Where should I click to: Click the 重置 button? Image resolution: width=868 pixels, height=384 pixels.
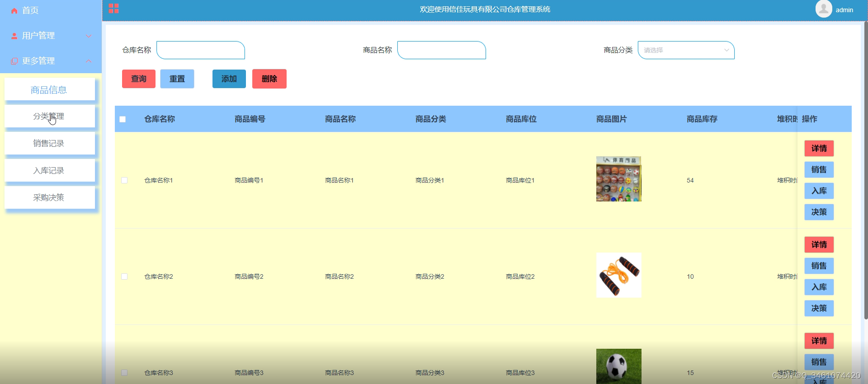pos(177,79)
